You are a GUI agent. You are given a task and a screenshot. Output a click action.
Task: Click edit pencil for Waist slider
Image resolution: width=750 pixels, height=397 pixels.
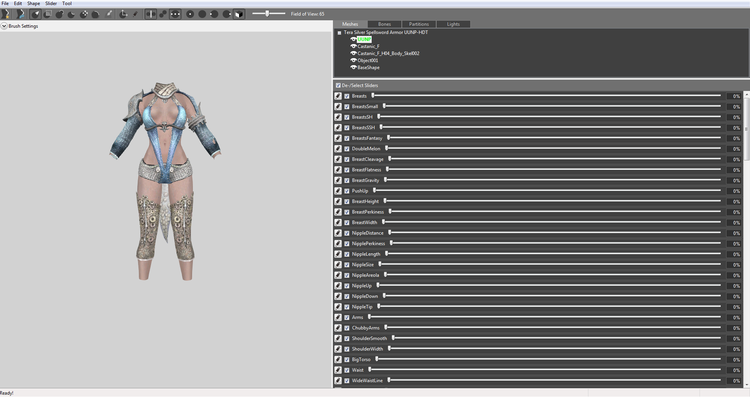(x=338, y=370)
